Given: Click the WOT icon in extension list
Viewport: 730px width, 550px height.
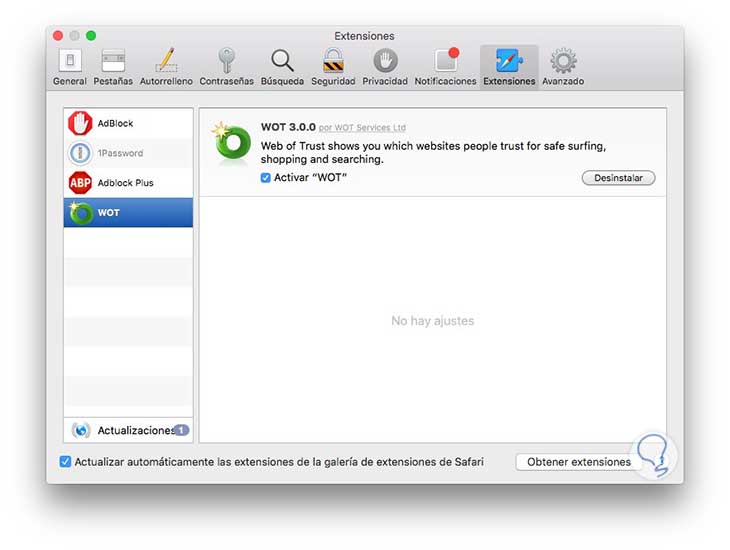Looking at the screenshot, I should point(80,213).
